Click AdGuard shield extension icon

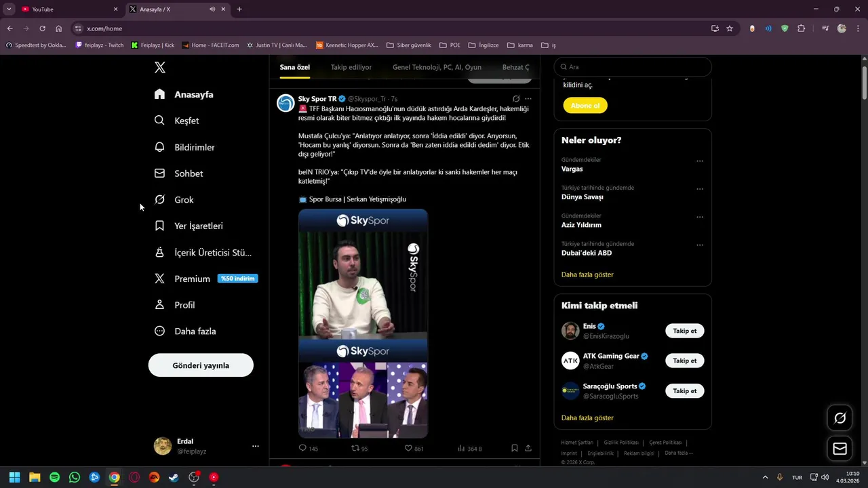(x=785, y=28)
